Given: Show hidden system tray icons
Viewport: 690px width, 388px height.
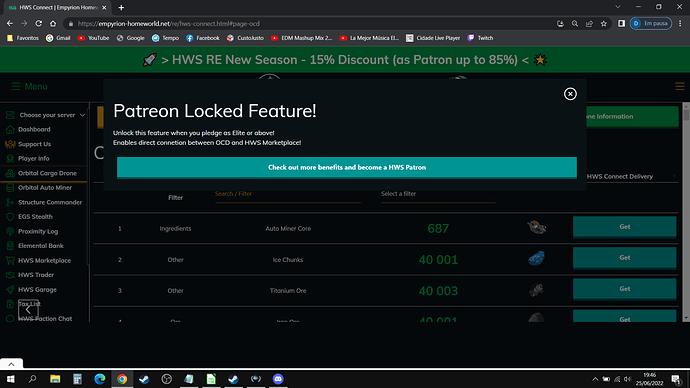Looking at the screenshot, I should pos(595,379).
